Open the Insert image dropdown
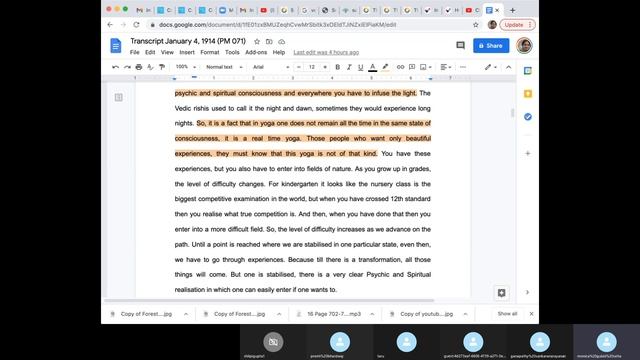The width and height of the screenshot is (640, 360). [426, 67]
